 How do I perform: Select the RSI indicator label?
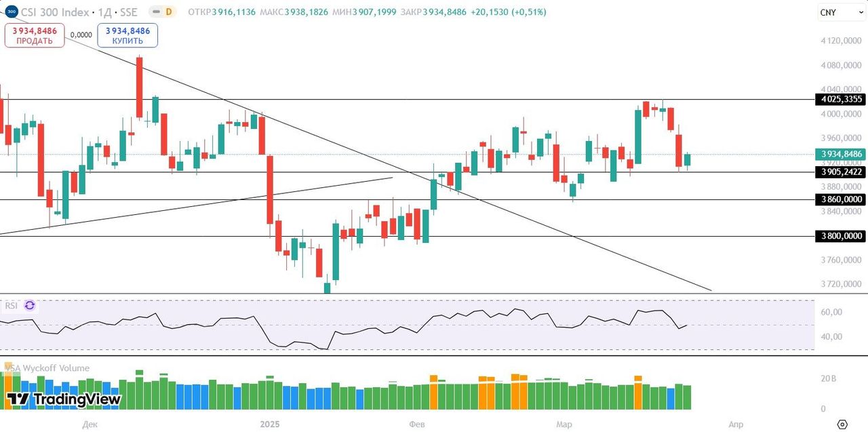11,306
